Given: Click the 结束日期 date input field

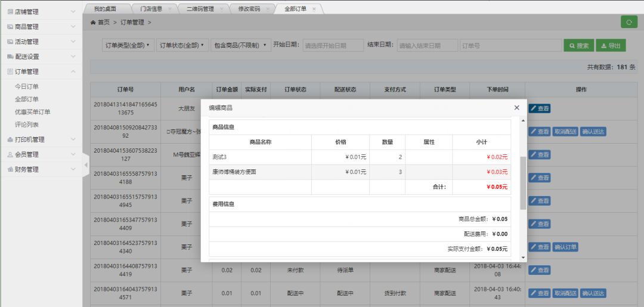Looking at the screenshot, I should click(x=428, y=45).
